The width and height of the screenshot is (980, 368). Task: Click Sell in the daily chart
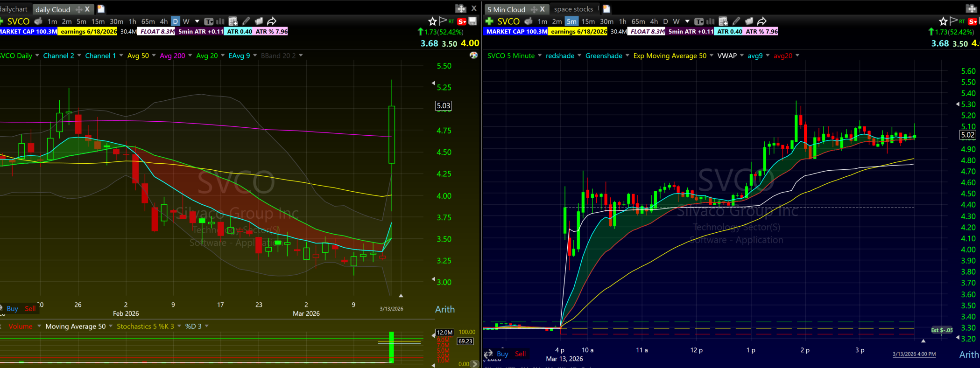click(30, 308)
